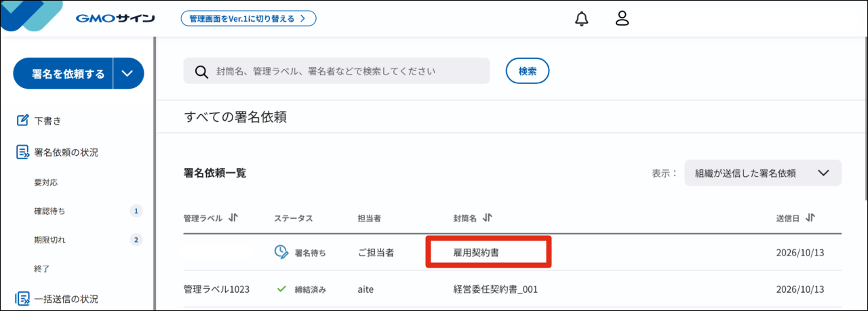Open the 組織が送信した署名依頼 display dropdown

point(763,173)
